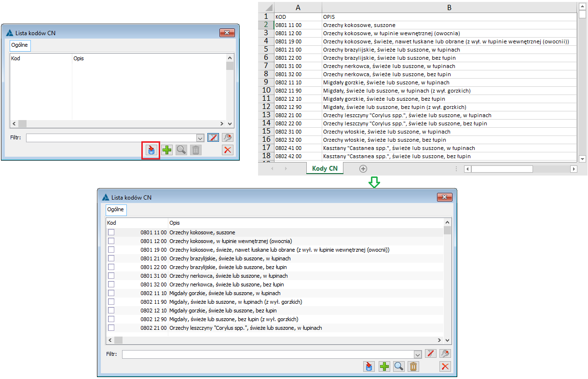Switch to the Kody CN sheet tab

[x=325, y=168]
